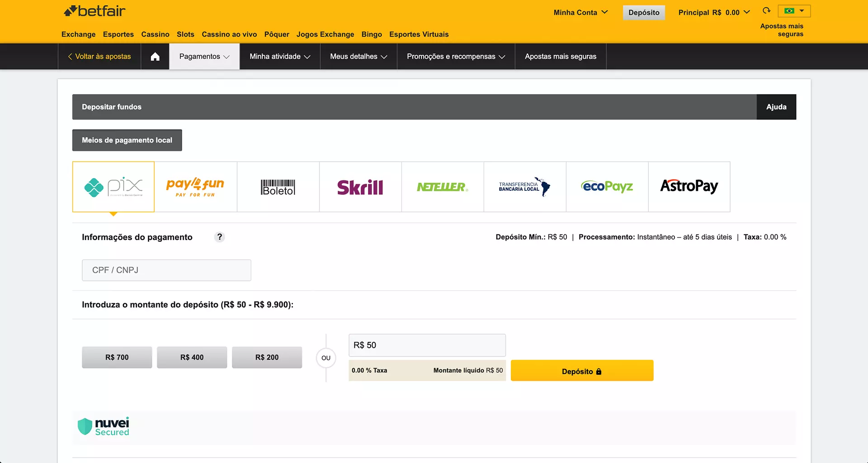Go to Exchange section
The image size is (868, 463).
point(79,34)
